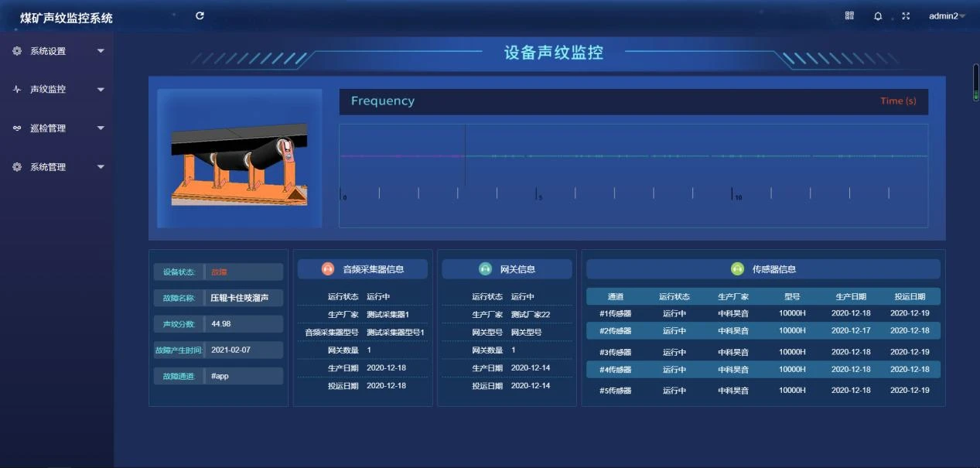Expand the 声纹监控 menu arrow
This screenshot has width=980, height=468.
tap(101, 90)
